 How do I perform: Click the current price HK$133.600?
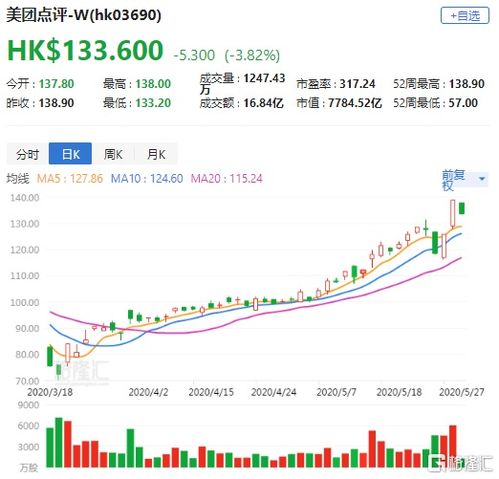coord(85,50)
